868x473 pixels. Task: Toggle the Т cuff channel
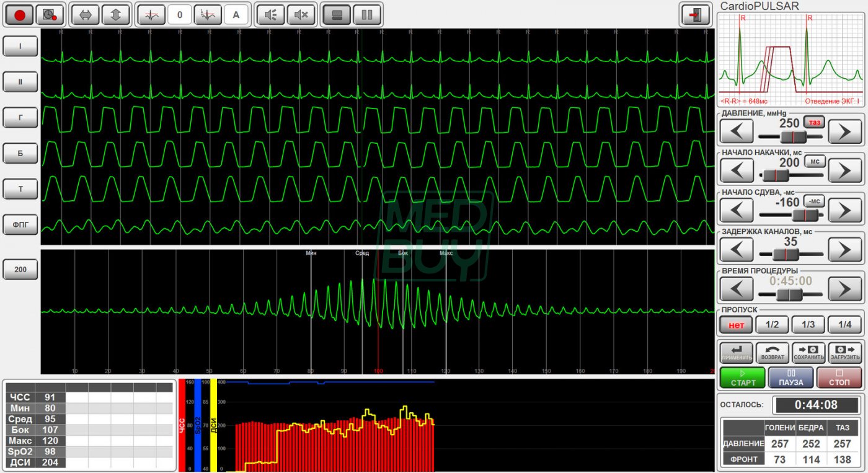(20, 188)
